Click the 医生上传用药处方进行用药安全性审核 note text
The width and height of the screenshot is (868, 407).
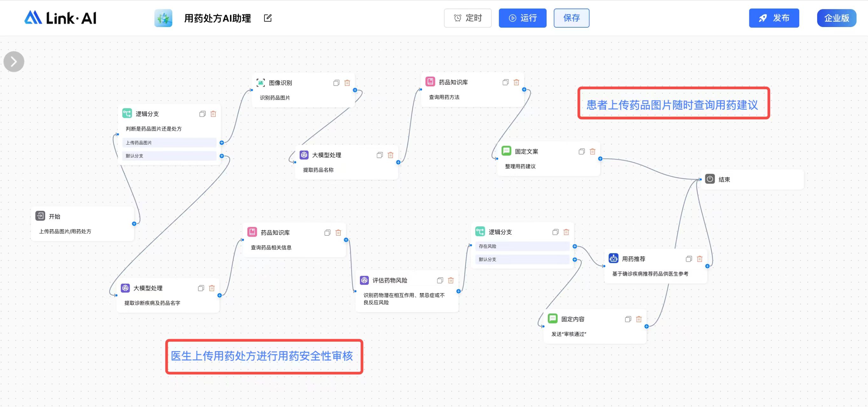(x=262, y=356)
